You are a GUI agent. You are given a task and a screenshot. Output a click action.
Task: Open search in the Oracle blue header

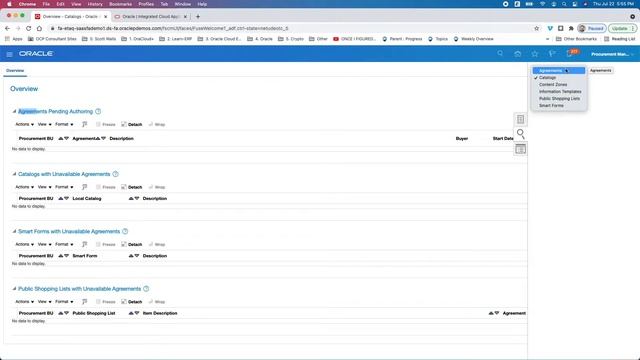[x=500, y=53]
